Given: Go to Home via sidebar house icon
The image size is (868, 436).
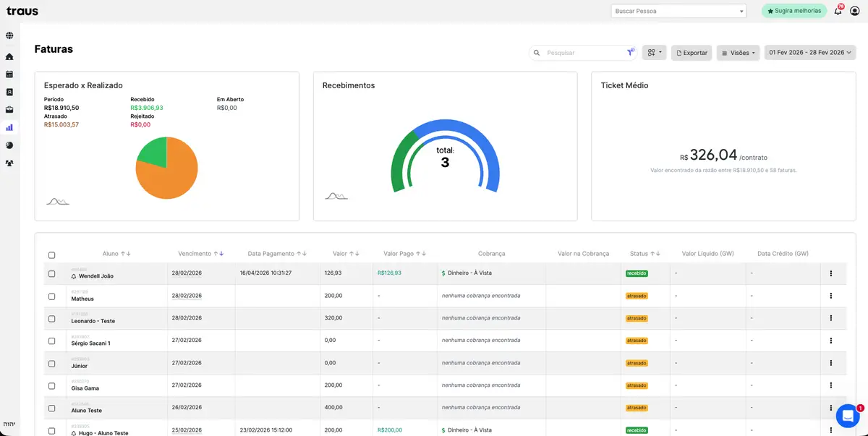Looking at the screenshot, I should click(9, 56).
